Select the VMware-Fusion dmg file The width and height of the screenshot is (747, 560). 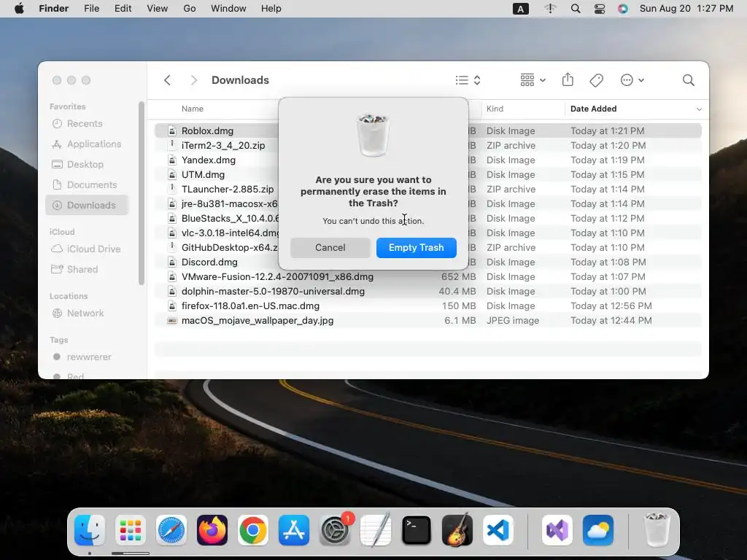coord(427,276)
